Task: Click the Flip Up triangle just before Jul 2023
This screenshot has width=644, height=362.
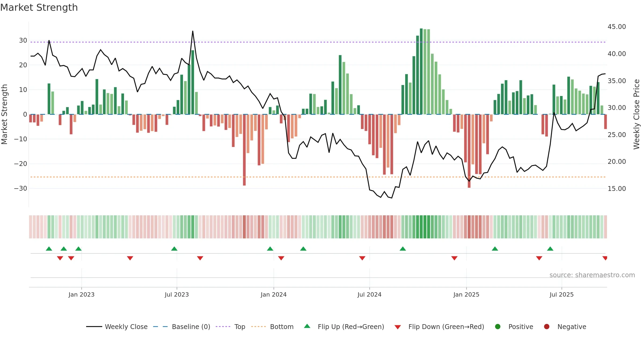Action: pyautogui.click(x=174, y=249)
